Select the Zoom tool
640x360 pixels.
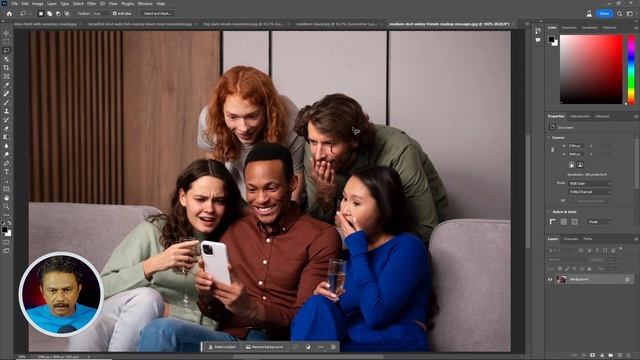[6, 206]
